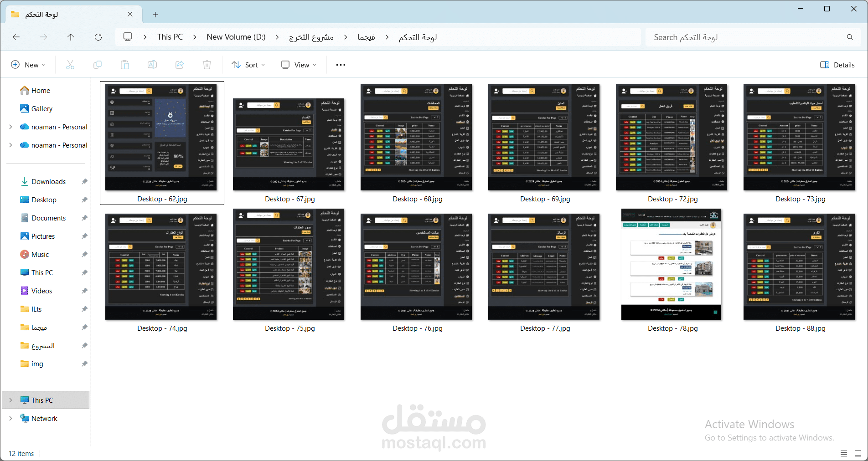Select the Rename icon in the toolbar
The width and height of the screenshot is (868, 461).
pyautogui.click(x=152, y=65)
